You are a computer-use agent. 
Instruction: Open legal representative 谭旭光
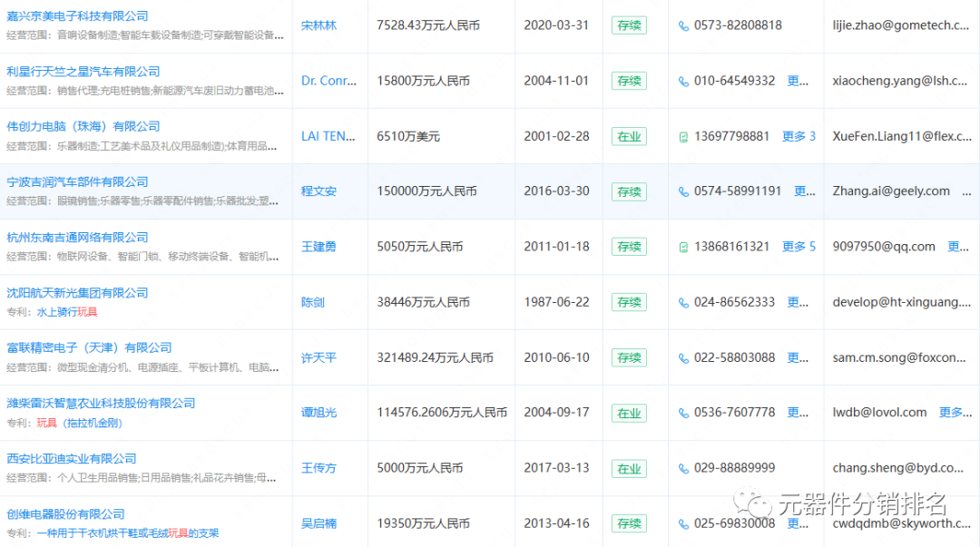click(318, 413)
